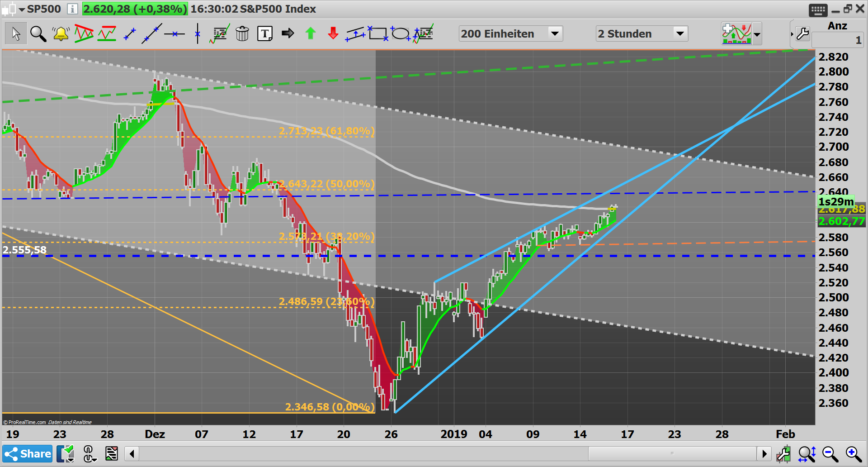Expand the add indicator dropdown arrow
This screenshot has width=868, height=467.
pos(757,34)
